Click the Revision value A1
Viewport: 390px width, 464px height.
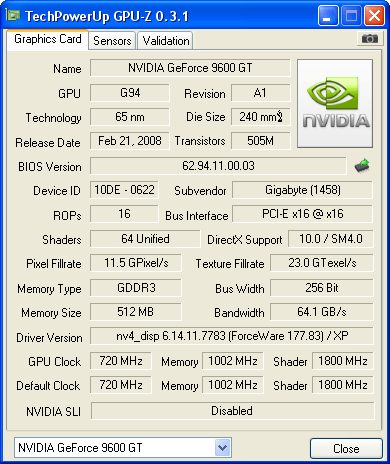click(x=260, y=93)
